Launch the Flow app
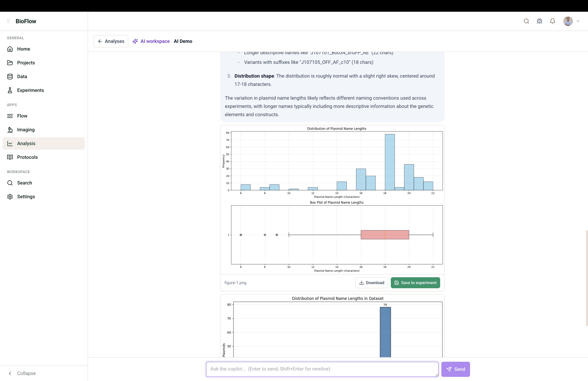Screen dimensions: 588x381 coord(44,116)
